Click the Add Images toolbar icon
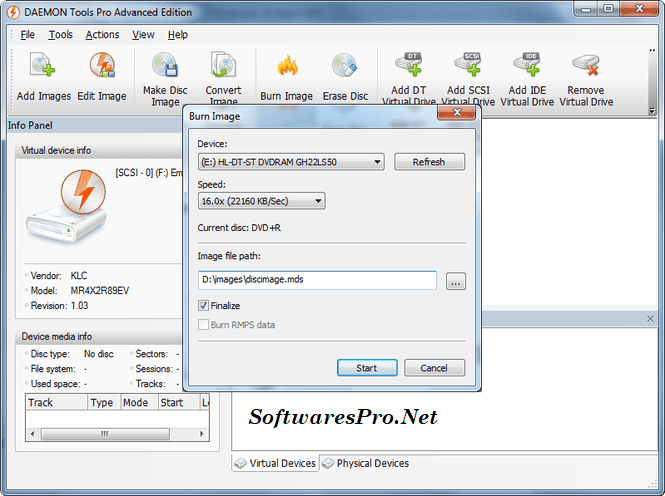665x496 pixels. (x=43, y=65)
